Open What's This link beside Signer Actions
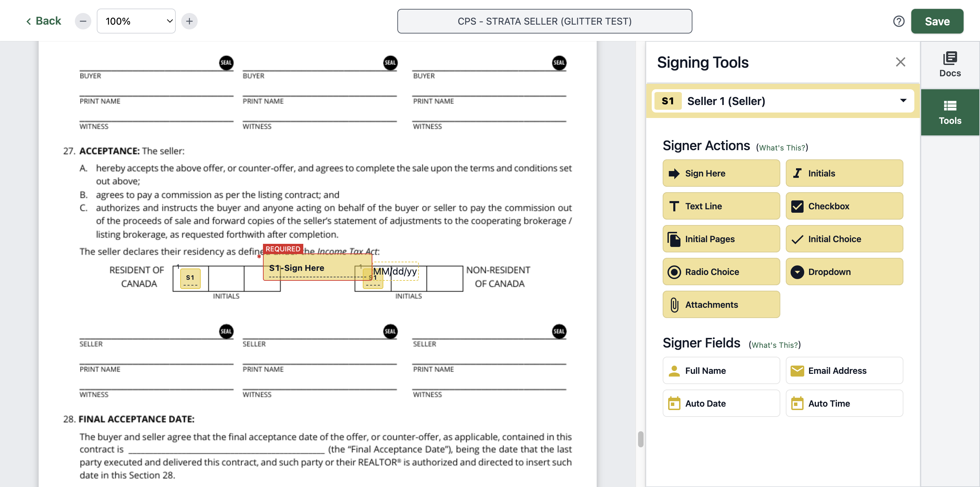The width and height of the screenshot is (980, 487). pos(782,148)
